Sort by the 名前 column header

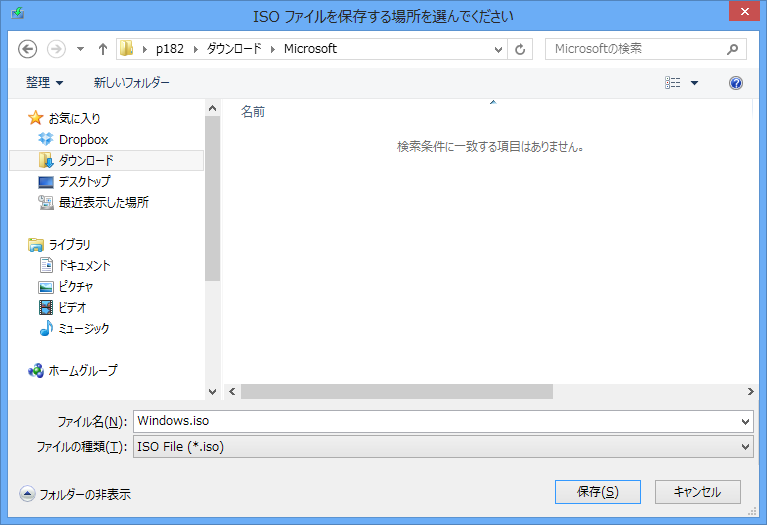(x=253, y=112)
